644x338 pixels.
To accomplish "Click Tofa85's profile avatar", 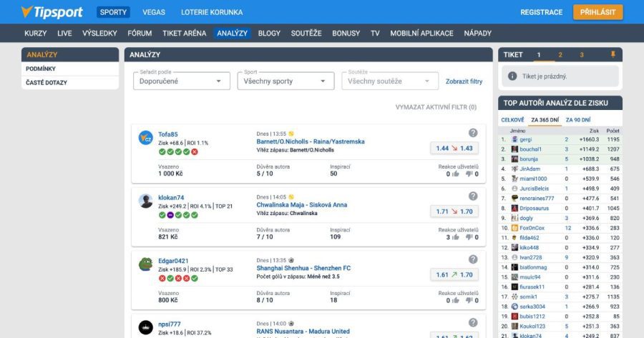I will pos(146,138).
